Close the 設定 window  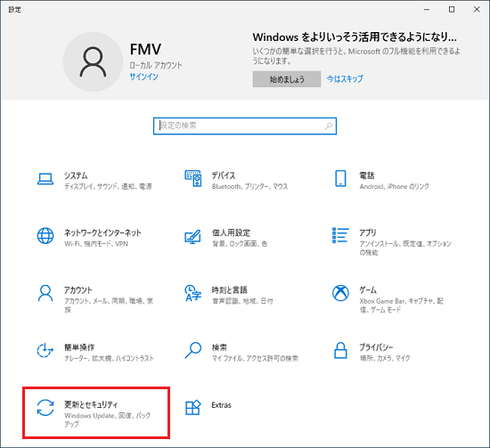(x=477, y=10)
